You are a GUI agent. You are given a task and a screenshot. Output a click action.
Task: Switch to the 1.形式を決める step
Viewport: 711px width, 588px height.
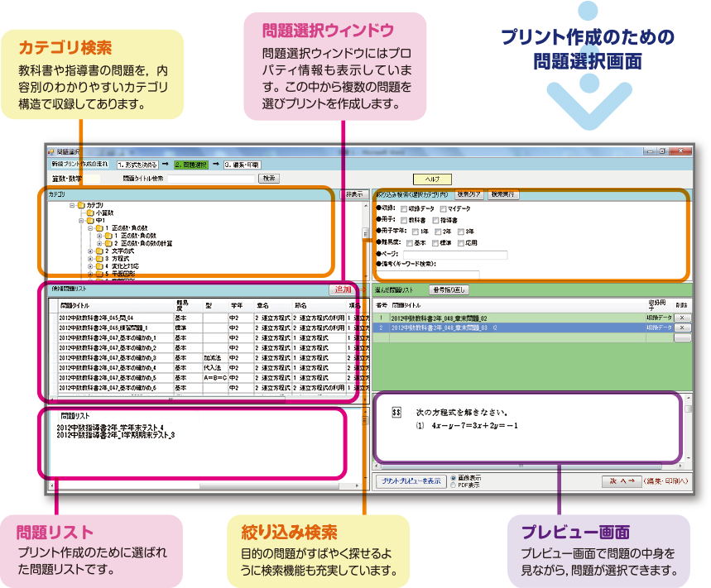137,165
